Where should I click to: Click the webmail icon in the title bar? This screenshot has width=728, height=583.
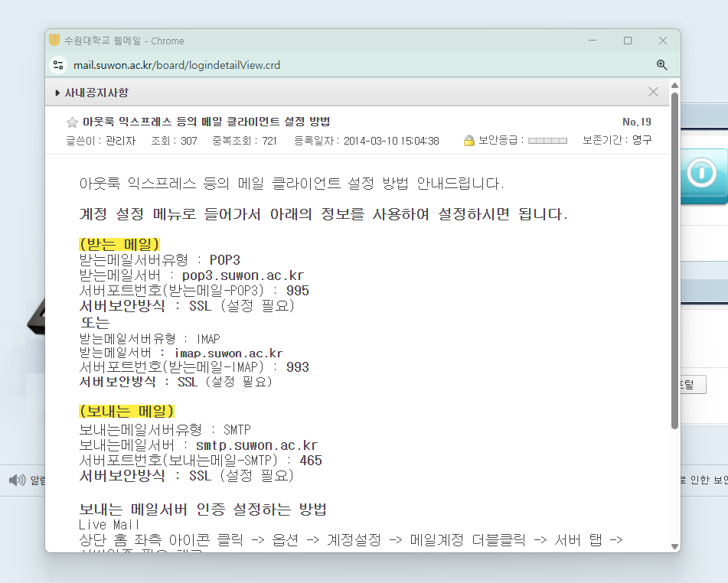pyautogui.click(x=52, y=41)
